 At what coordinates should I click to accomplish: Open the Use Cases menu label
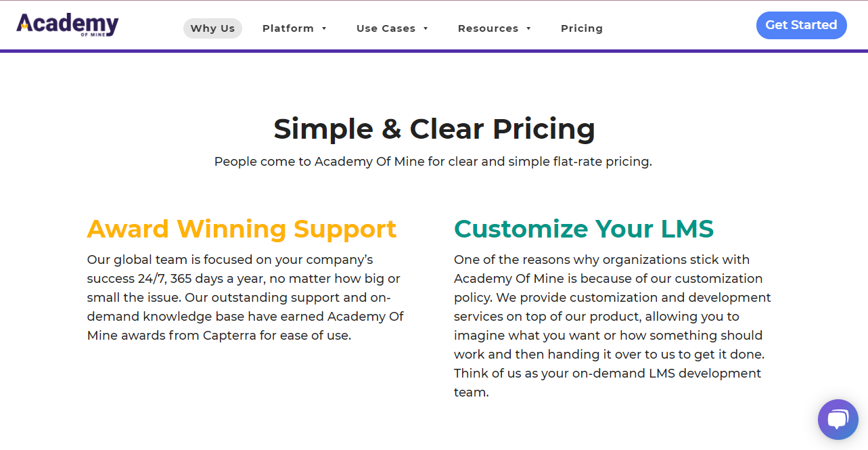coord(386,28)
